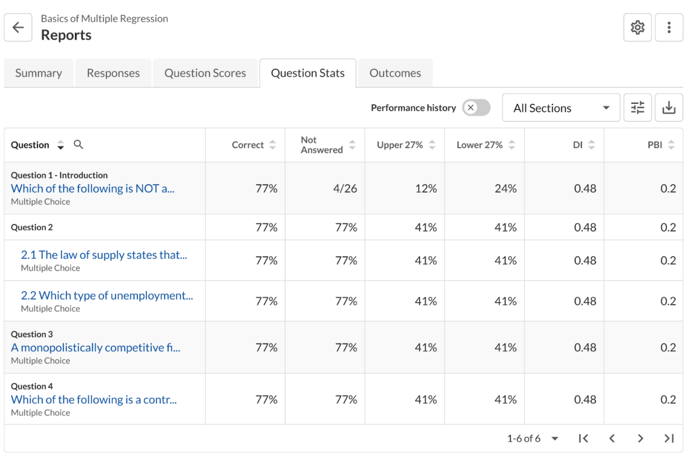The image size is (688, 459).
Task: Click the back arrow button
Action: pyautogui.click(x=18, y=28)
